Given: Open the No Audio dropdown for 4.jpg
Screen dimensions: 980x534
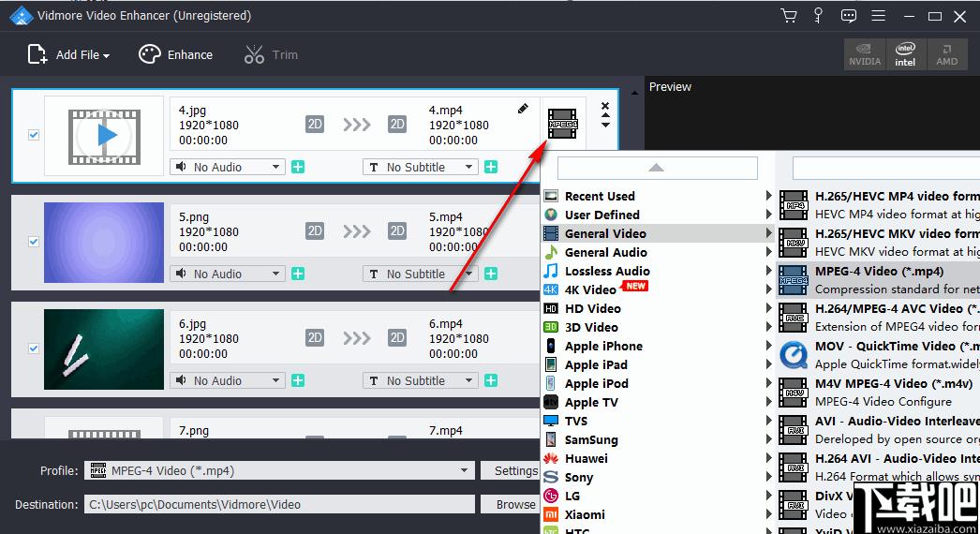Looking at the screenshot, I should [228, 167].
